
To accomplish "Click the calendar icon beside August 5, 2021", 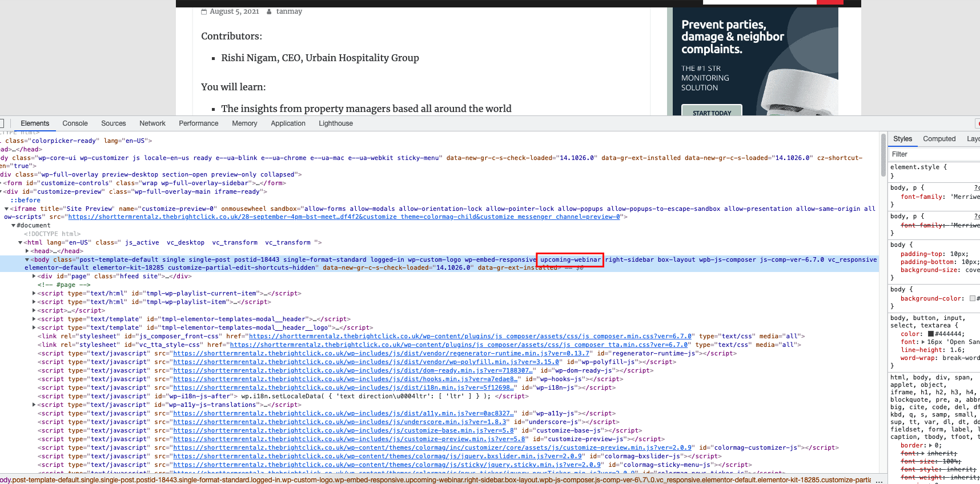I will point(204,11).
